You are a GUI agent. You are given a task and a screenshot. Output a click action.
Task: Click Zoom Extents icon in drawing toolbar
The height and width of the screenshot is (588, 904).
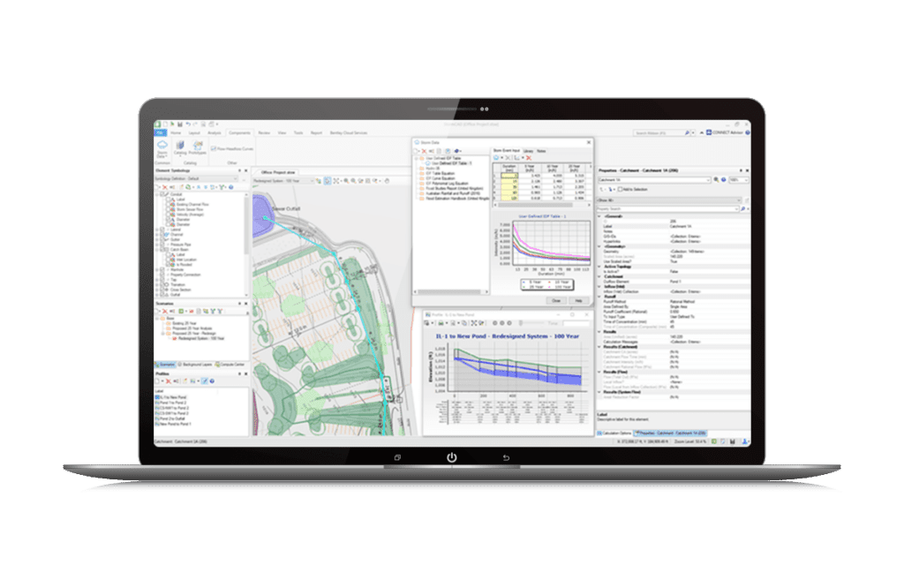pyautogui.click(x=336, y=181)
